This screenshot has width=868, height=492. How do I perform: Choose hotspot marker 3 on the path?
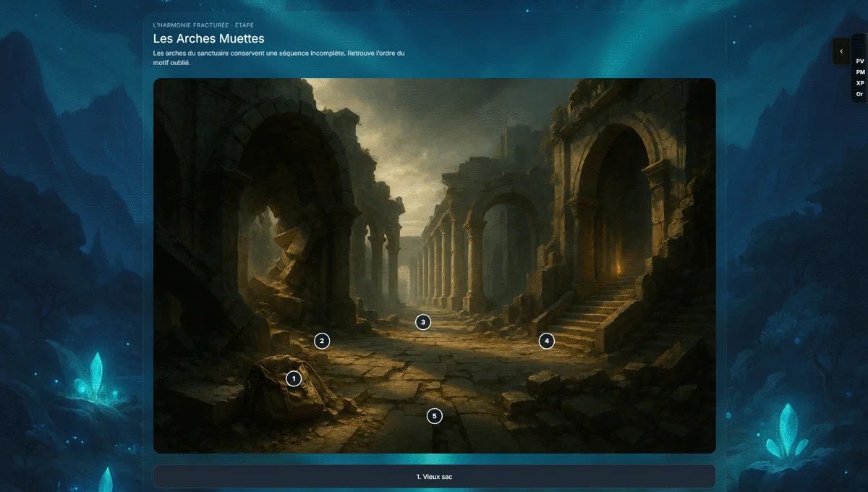[x=423, y=322]
